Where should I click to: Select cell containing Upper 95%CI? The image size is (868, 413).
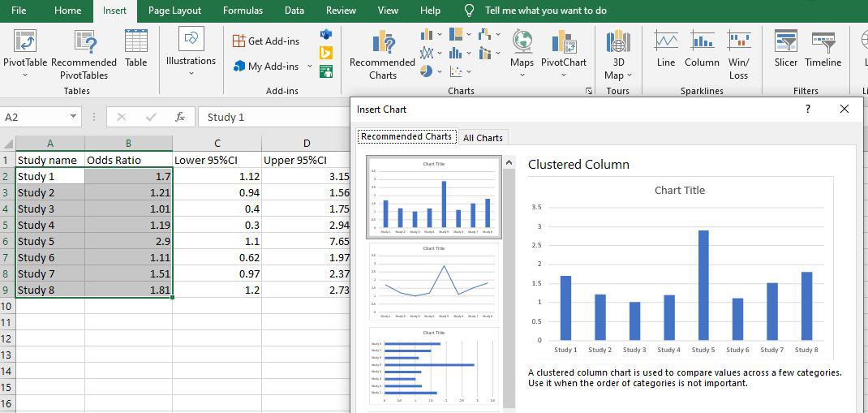pos(306,160)
